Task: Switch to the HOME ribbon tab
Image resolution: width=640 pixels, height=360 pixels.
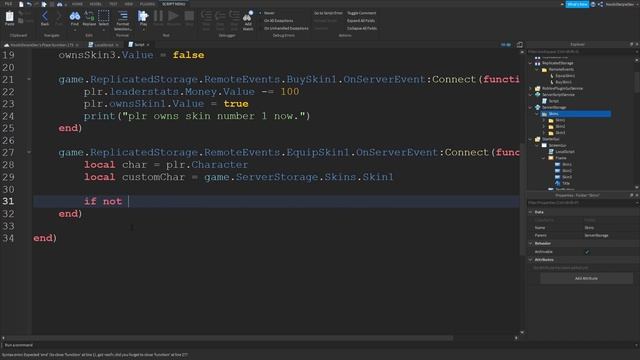Action: click(x=77, y=4)
